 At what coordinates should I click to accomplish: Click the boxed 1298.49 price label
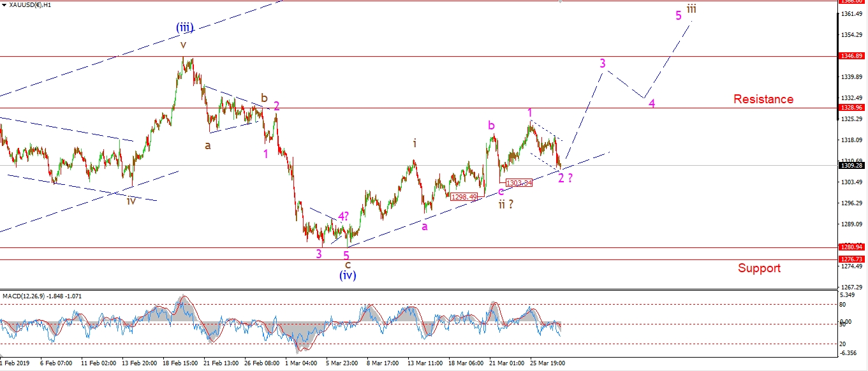[464, 197]
